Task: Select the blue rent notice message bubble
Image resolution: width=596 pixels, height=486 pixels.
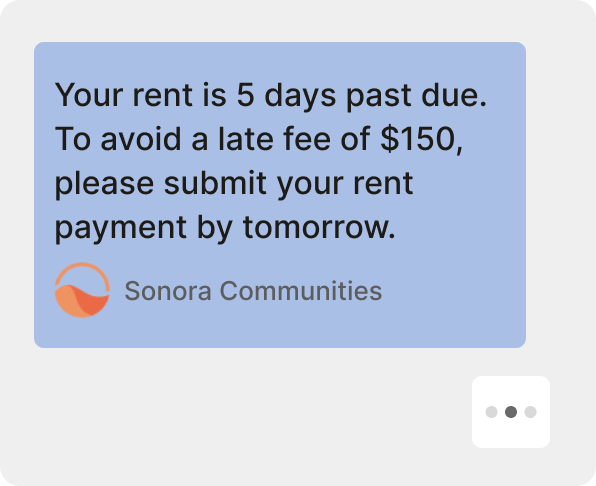Action: [280, 195]
